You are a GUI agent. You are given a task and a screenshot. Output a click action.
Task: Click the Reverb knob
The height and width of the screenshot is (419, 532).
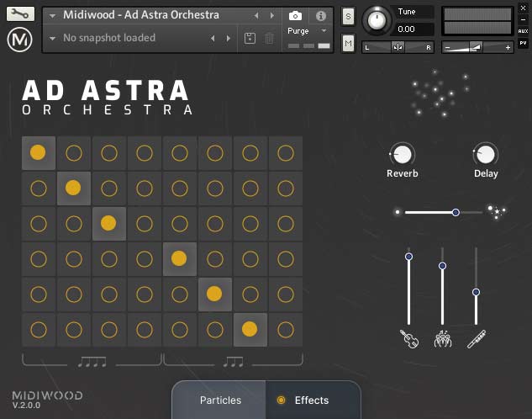coord(403,154)
